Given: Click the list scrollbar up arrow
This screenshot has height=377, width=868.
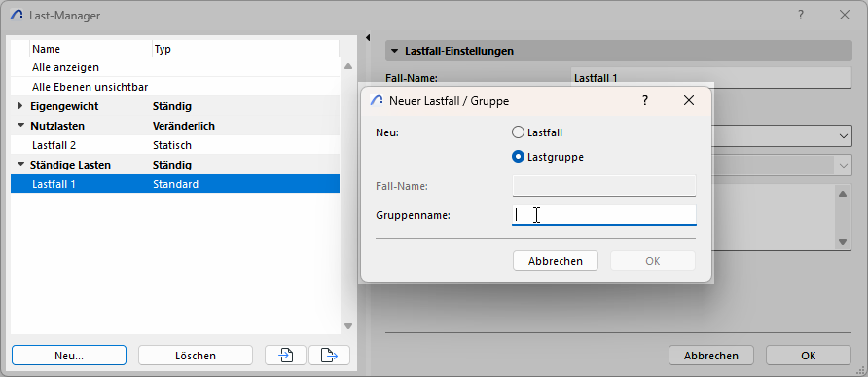Looking at the screenshot, I should pos(348,66).
